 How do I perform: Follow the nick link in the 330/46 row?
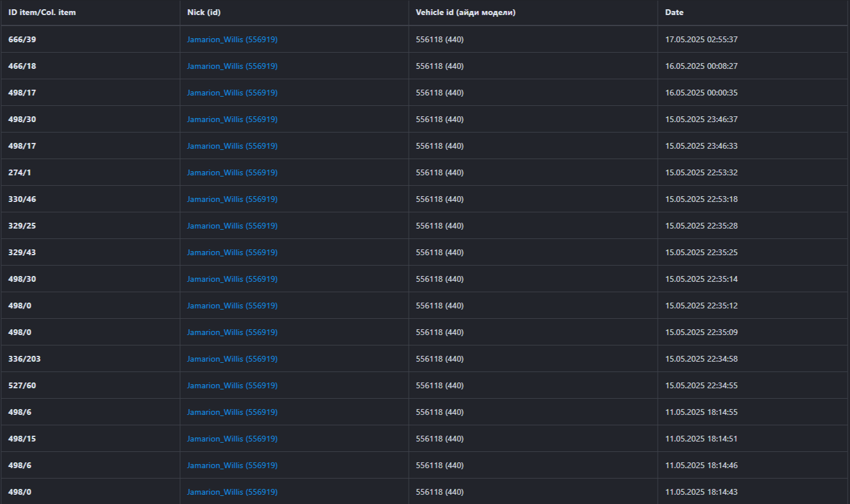pyautogui.click(x=232, y=199)
